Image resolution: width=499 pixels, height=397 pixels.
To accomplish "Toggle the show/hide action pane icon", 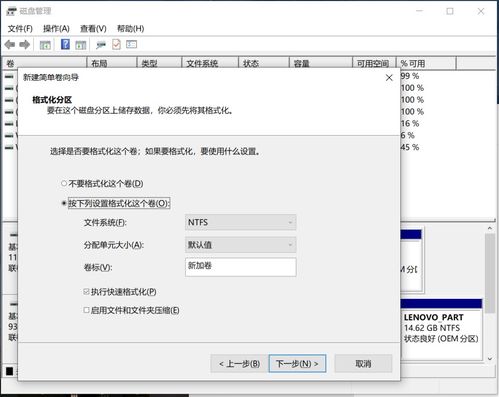I will tap(81, 45).
